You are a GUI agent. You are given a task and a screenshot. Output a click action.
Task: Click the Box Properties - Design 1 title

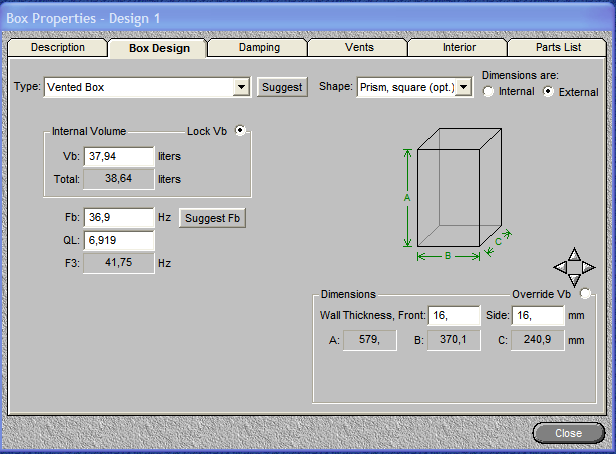point(83,18)
